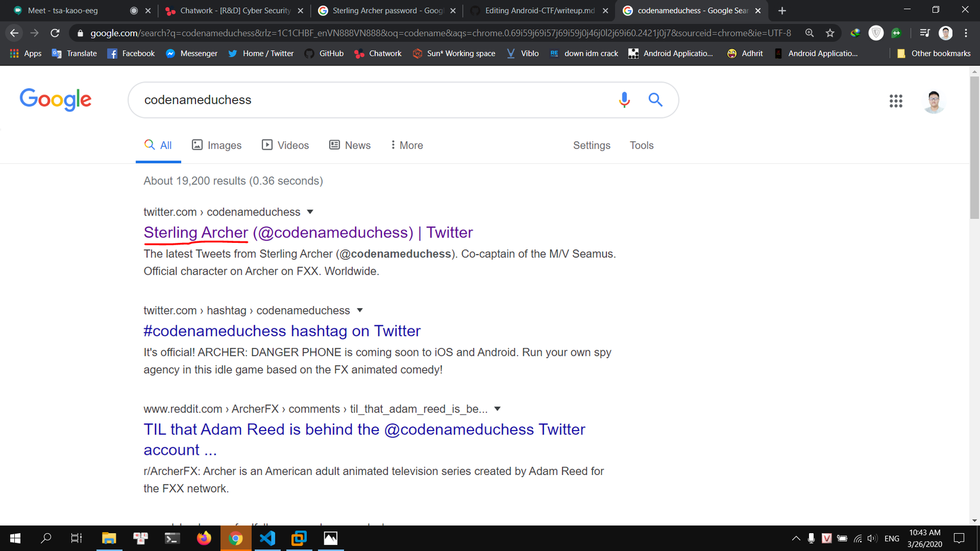
Task: Expand options for the twitter hashtag result
Action: pos(360,311)
